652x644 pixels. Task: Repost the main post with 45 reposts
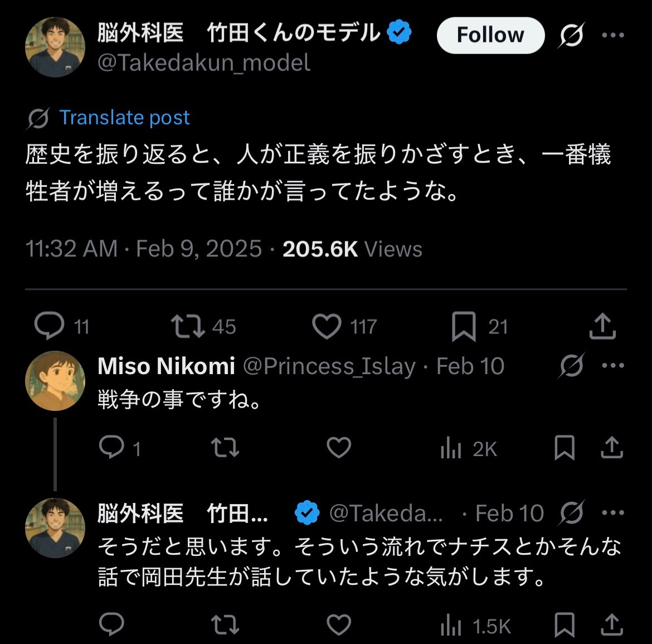pyautogui.click(x=188, y=326)
